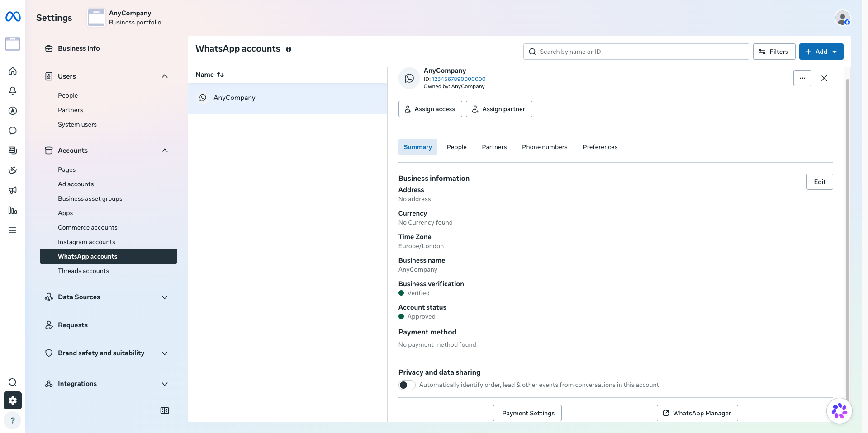Close the AnyCompany details panel
The width and height of the screenshot is (868, 433).
(x=824, y=78)
